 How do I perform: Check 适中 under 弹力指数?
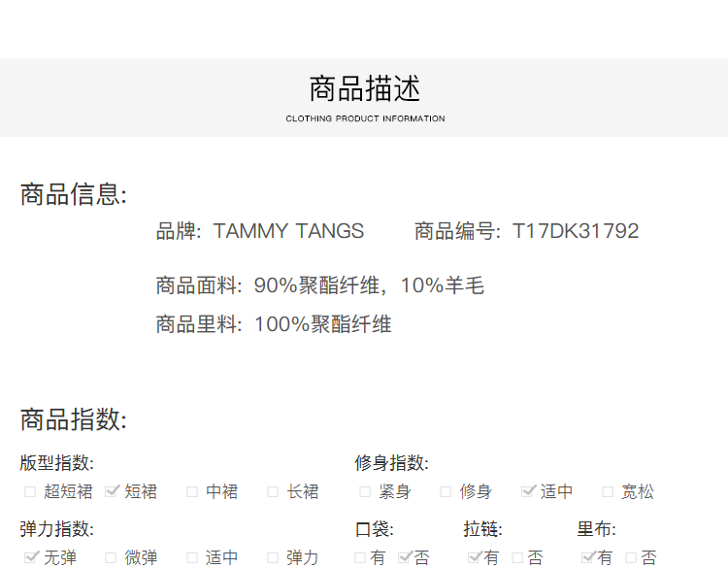point(192,557)
